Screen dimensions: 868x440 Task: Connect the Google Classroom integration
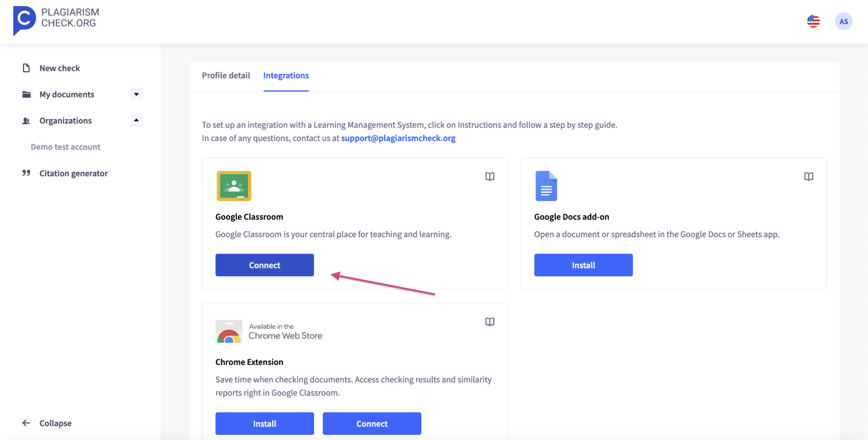click(x=264, y=265)
